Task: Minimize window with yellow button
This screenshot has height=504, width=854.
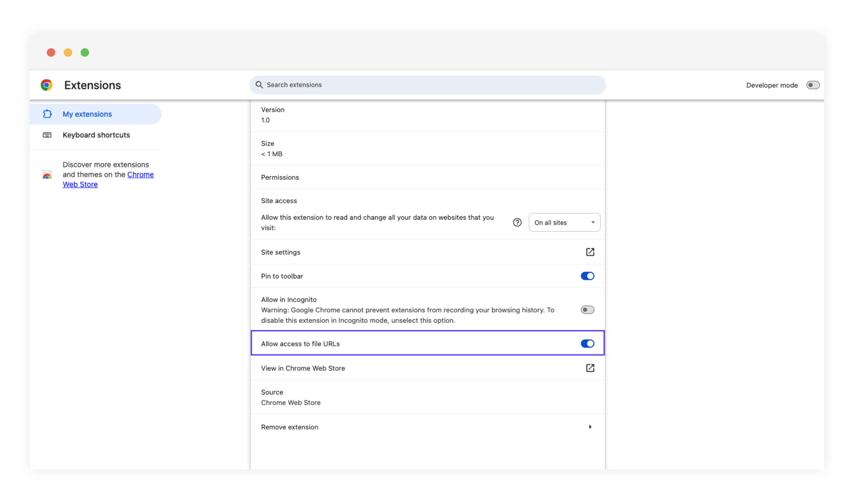Action: click(68, 52)
